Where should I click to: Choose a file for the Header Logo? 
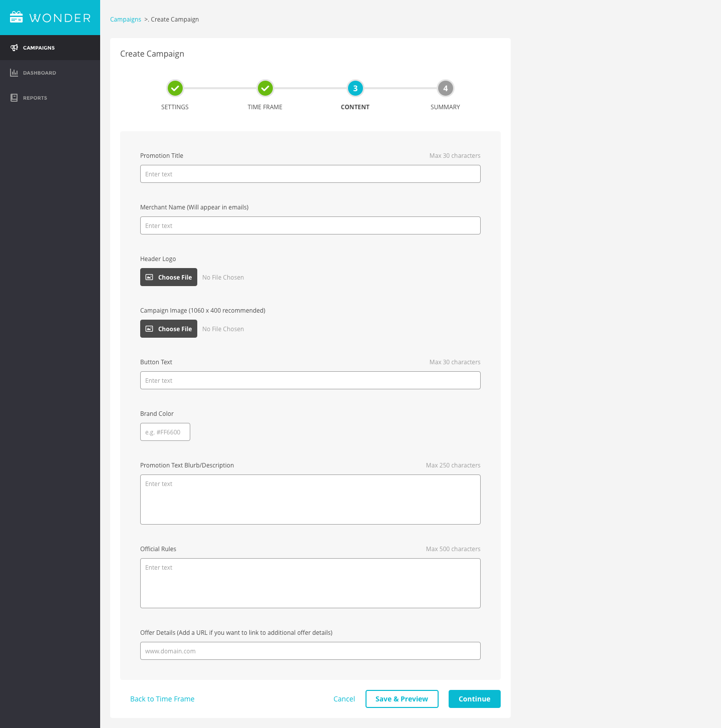coord(169,277)
